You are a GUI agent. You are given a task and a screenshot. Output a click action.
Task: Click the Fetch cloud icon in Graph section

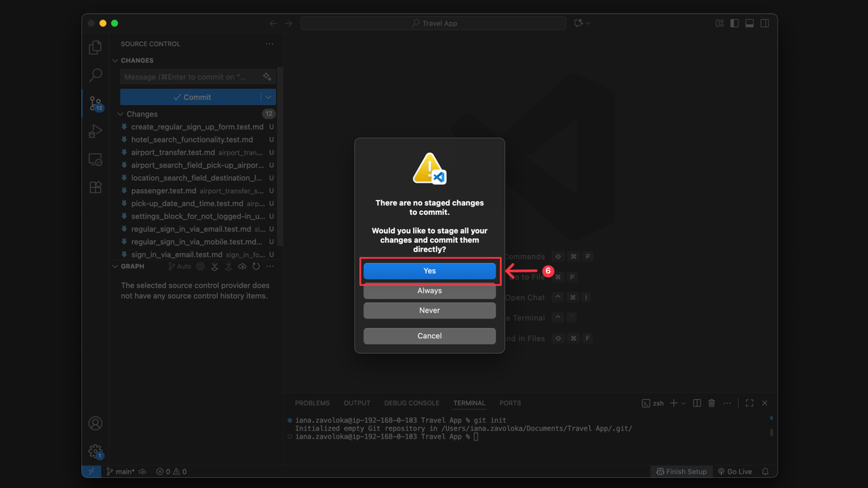[242, 266]
